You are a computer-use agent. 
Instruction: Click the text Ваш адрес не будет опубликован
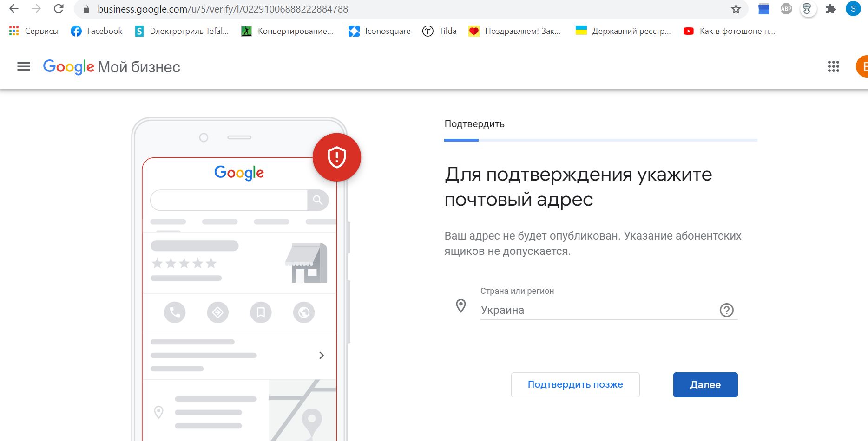(x=533, y=236)
